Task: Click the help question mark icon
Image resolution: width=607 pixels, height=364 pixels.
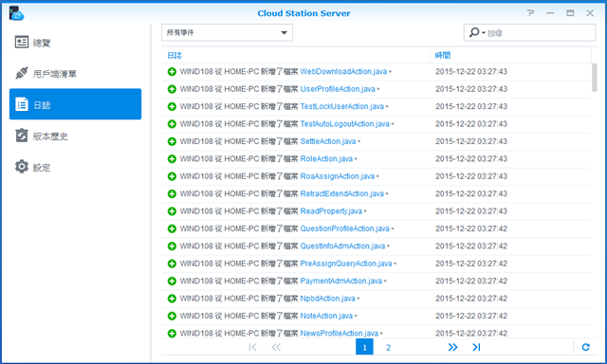Action: tap(530, 13)
